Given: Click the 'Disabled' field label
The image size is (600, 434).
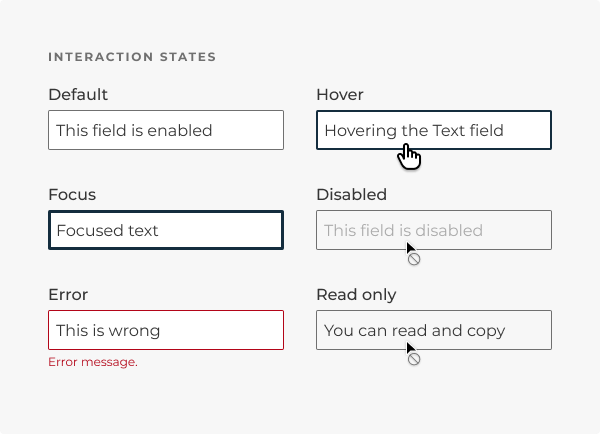Looking at the screenshot, I should pos(352,194).
